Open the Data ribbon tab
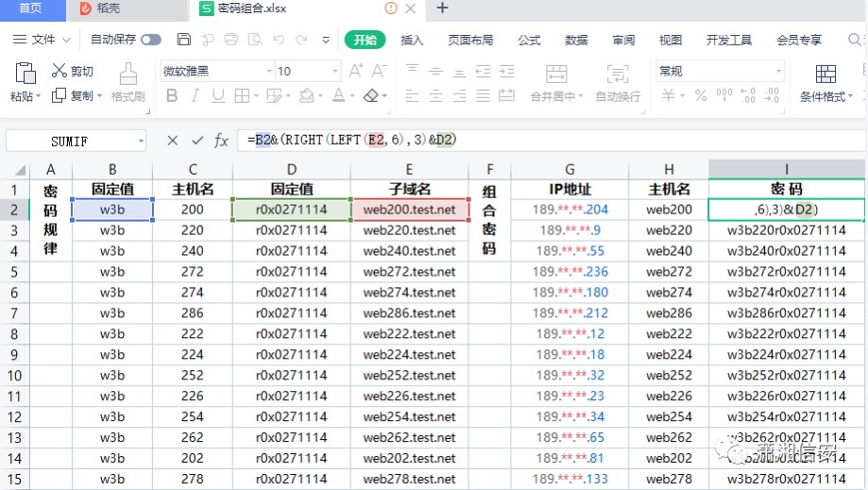Viewport: 868px width, 490px height. [x=576, y=40]
